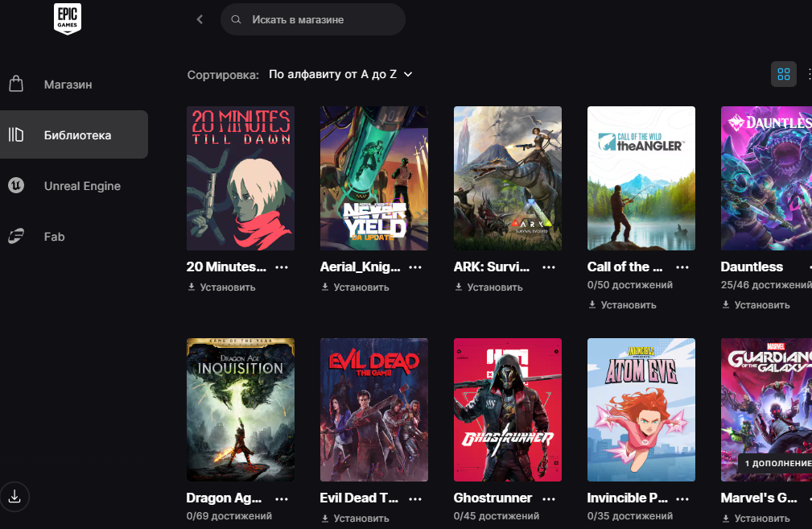The width and height of the screenshot is (812, 529).
Task: Open three-dot menu for Call of the Wild
Action: tap(682, 267)
